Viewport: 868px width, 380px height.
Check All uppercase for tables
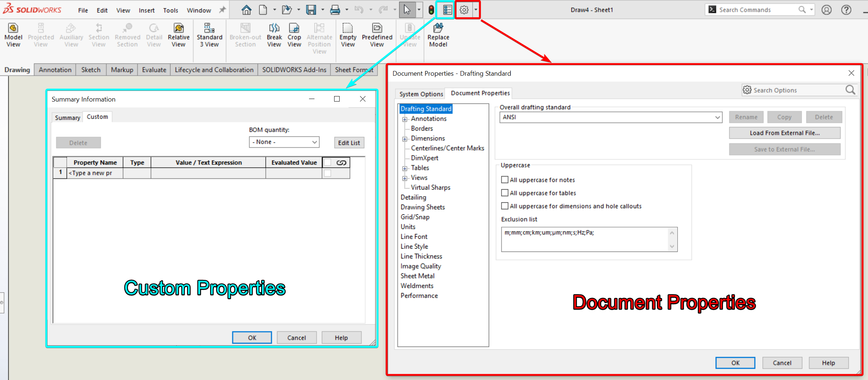click(x=505, y=193)
